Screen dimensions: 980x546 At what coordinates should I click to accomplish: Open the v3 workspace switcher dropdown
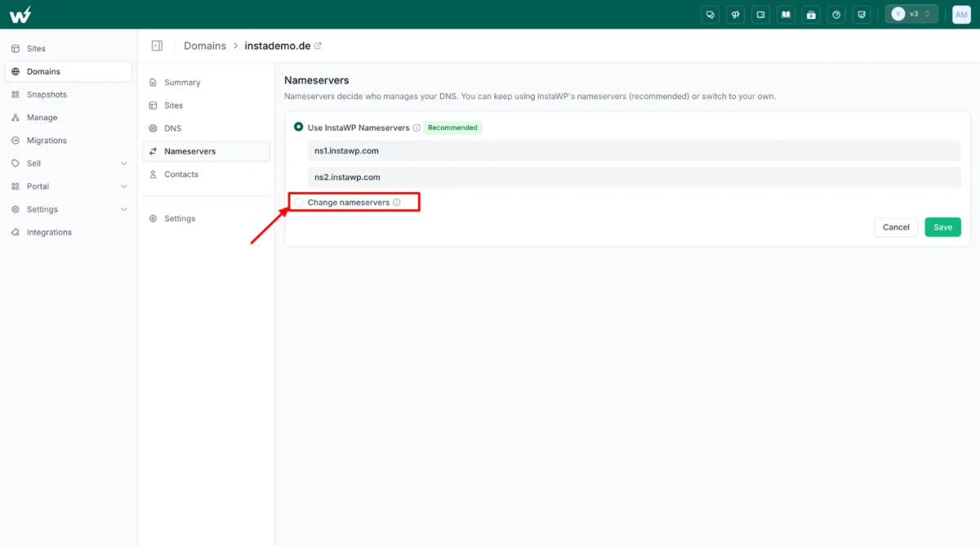point(911,14)
